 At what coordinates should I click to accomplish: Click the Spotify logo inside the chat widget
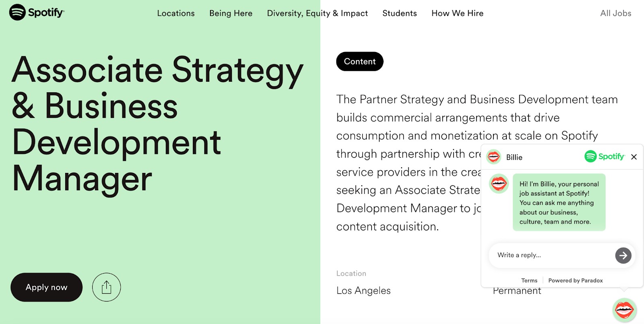point(605,156)
